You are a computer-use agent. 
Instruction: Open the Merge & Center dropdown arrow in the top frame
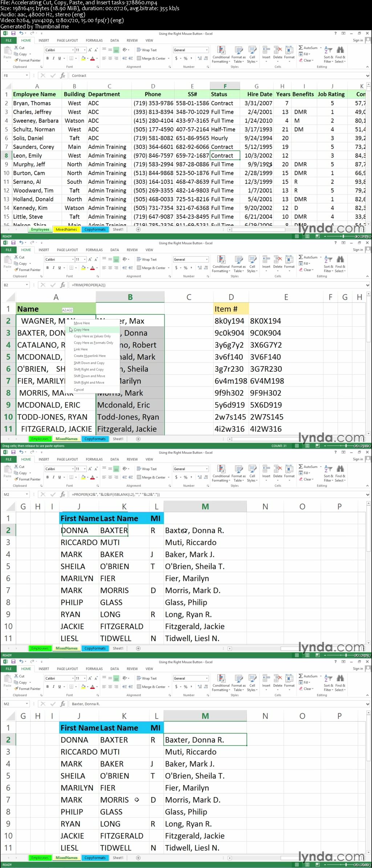169,58
